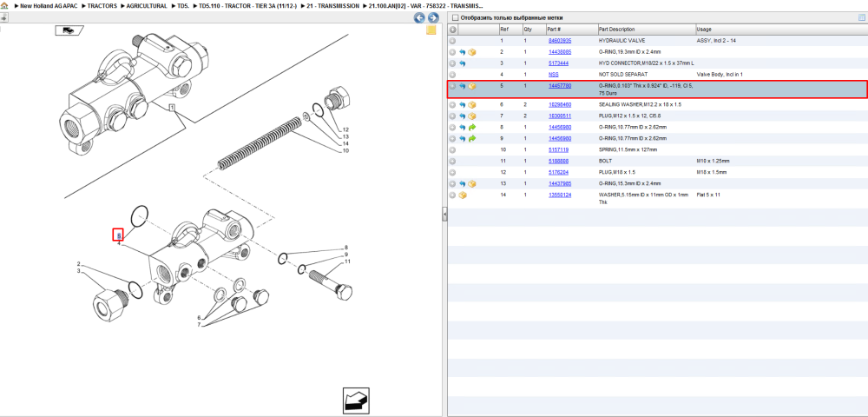Open part number link 84603935
This screenshot has width=868, height=417.
tap(560, 41)
